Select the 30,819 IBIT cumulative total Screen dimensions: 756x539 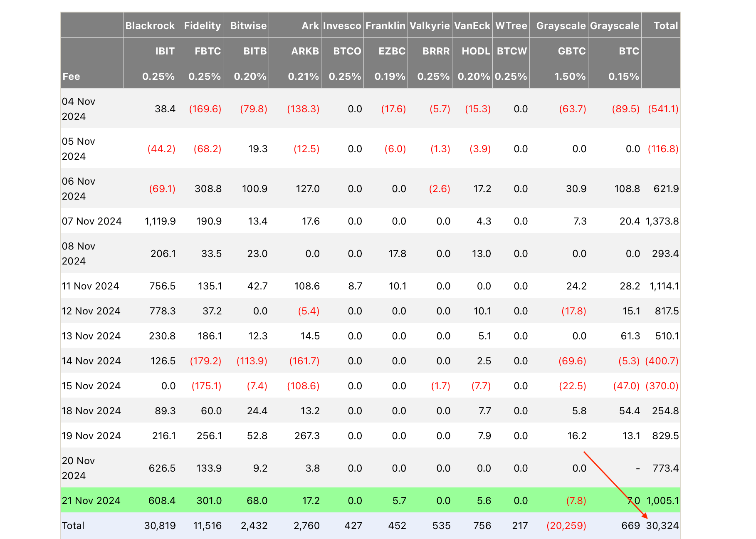[x=160, y=526]
